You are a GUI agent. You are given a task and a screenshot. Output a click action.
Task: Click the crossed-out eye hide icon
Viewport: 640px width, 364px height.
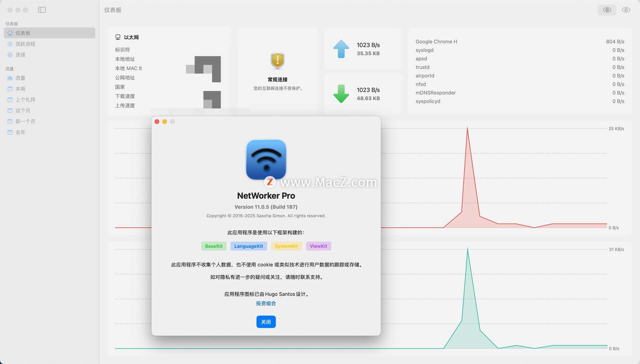626,10
